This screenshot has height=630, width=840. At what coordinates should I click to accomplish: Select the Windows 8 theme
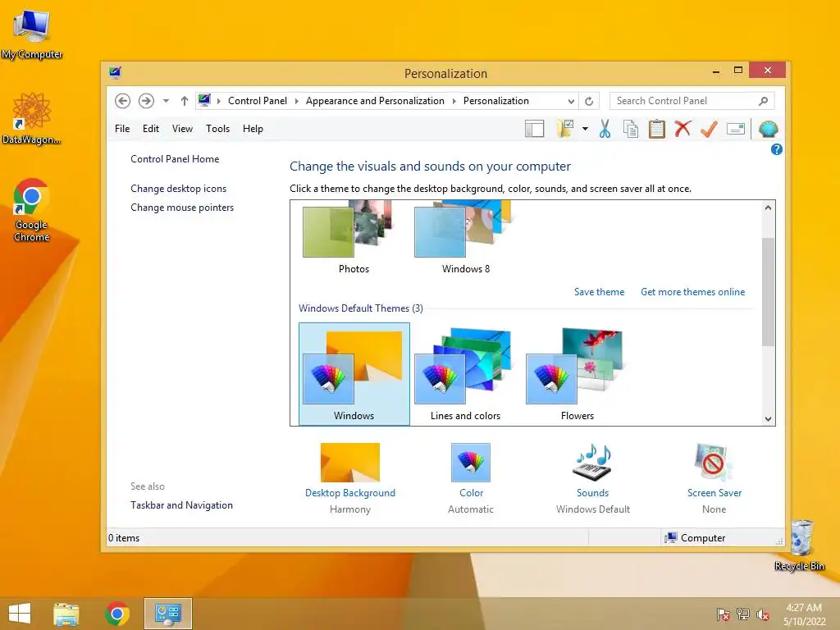(x=466, y=239)
